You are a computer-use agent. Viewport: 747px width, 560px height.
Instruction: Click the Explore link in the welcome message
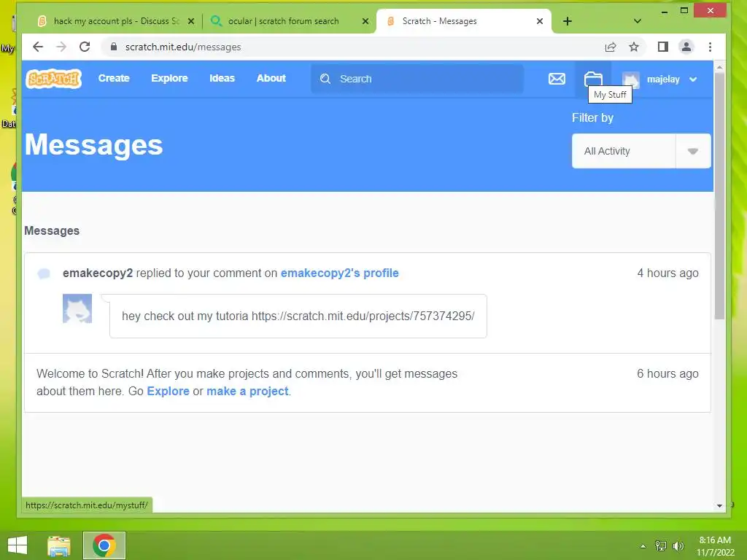point(169,391)
